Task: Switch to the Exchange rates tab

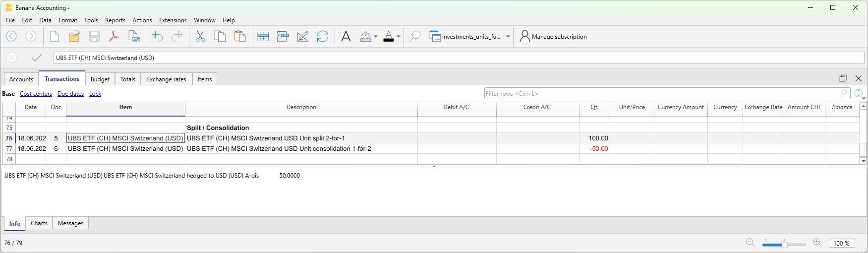Action: point(167,79)
